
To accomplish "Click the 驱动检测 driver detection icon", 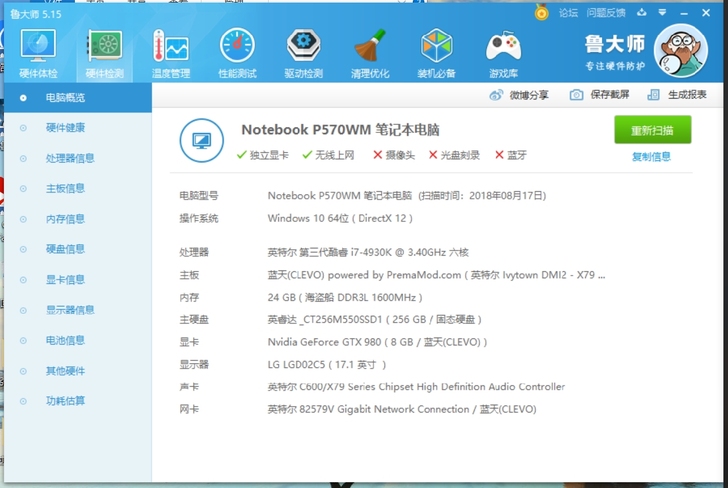I will pos(304,52).
